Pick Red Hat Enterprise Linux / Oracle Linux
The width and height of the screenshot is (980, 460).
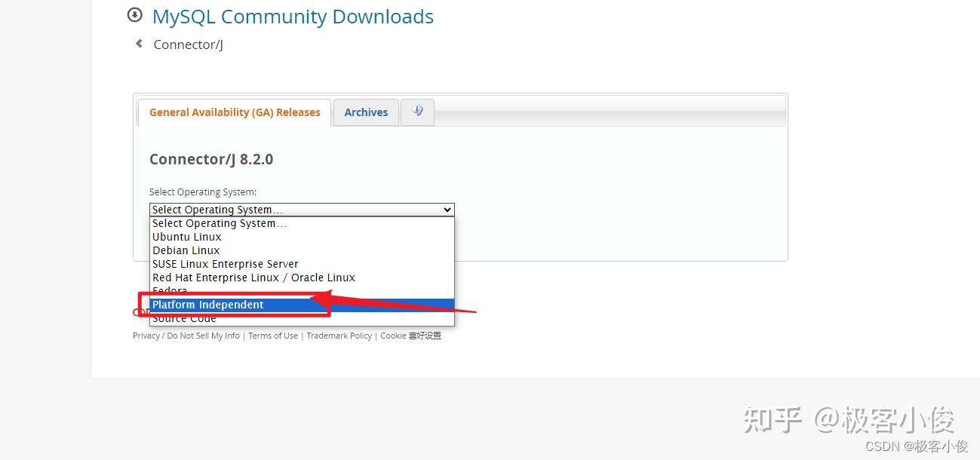[253, 277]
